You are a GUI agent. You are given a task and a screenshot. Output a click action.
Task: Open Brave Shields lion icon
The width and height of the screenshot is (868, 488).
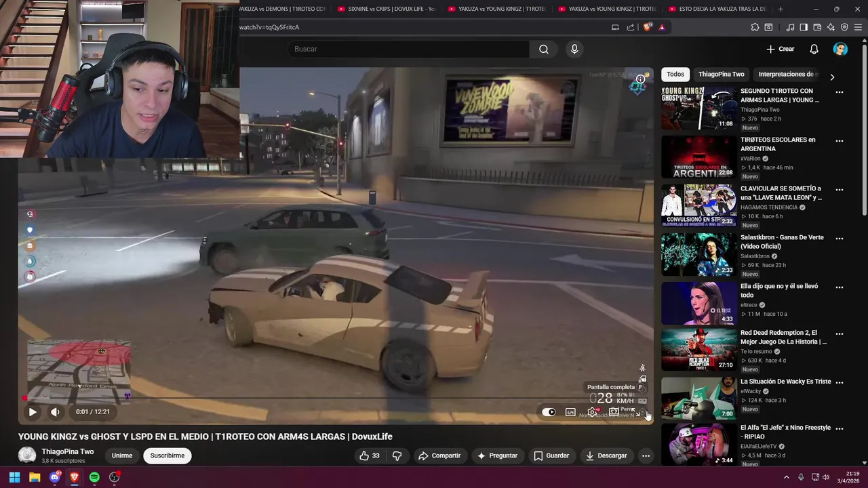tap(648, 27)
